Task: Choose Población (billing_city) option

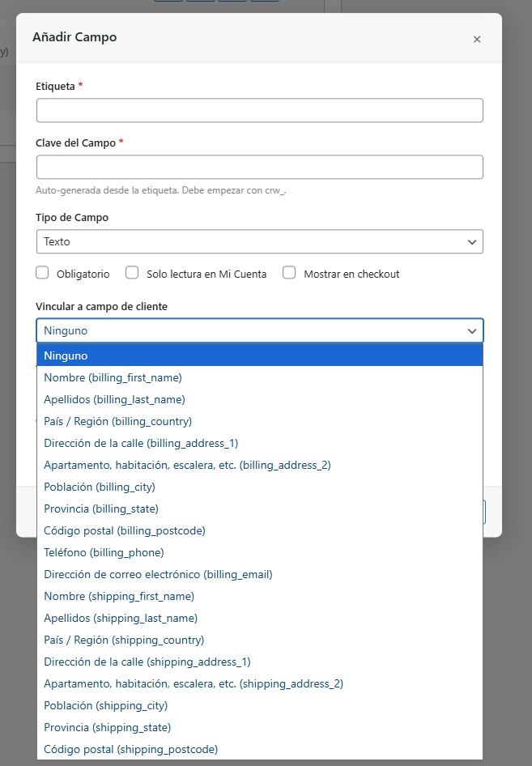Action: pos(100,487)
